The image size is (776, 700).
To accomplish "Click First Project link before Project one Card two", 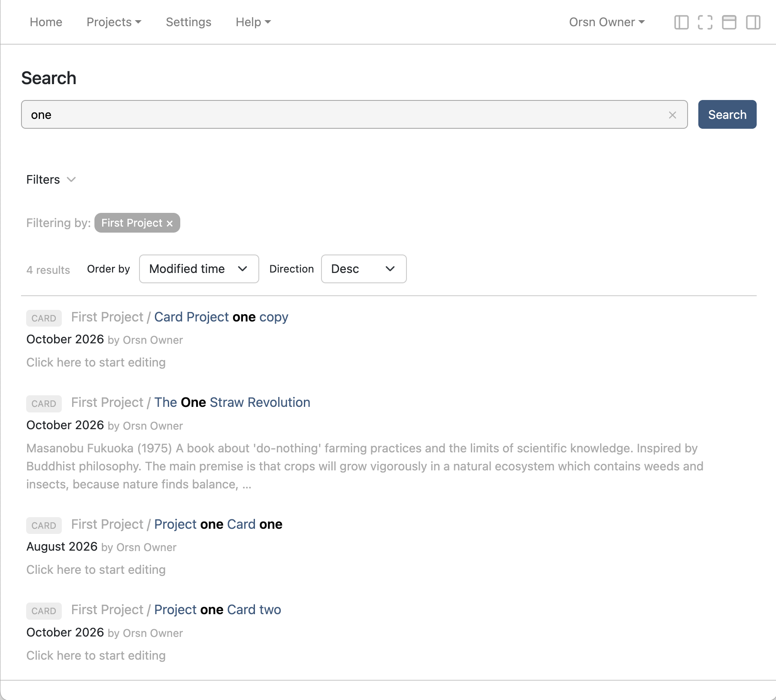I will point(107,609).
